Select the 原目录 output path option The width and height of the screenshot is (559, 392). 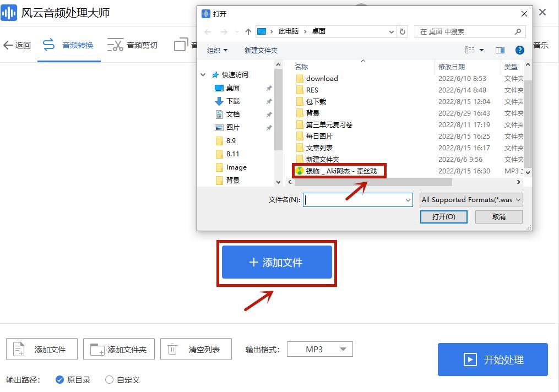(x=60, y=379)
